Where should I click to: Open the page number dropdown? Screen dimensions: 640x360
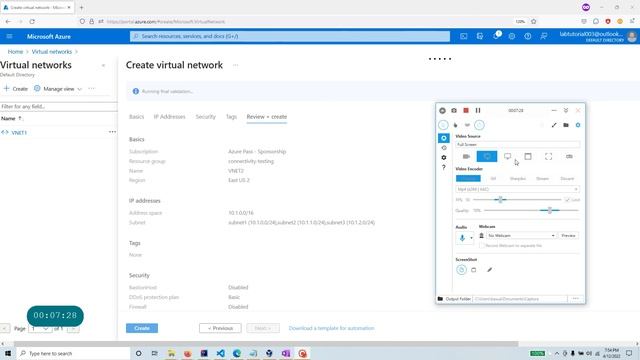(x=40, y=329)
